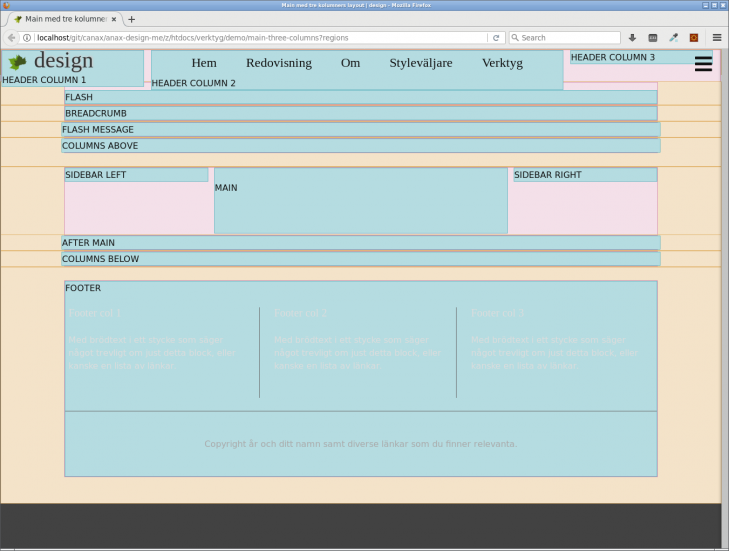This screenshot has height=551, width=729.
Task: Go to Redovisning in the navbar
Action: 279,63
